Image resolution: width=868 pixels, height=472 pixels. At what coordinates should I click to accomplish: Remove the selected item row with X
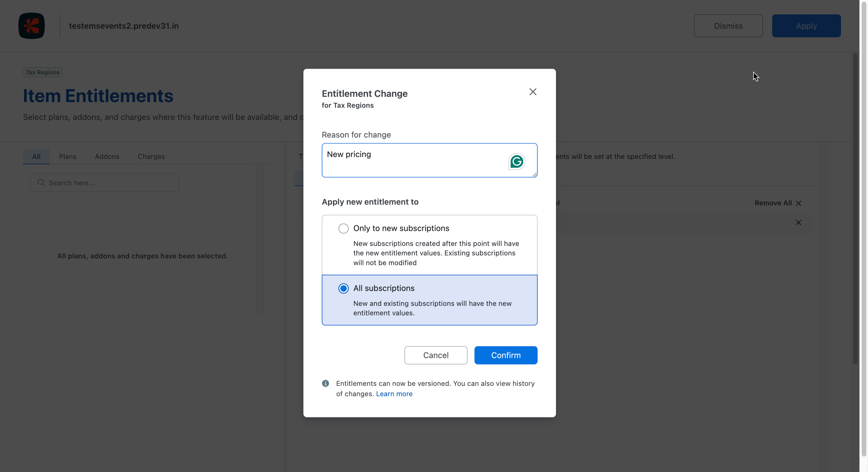pos(798,223)
